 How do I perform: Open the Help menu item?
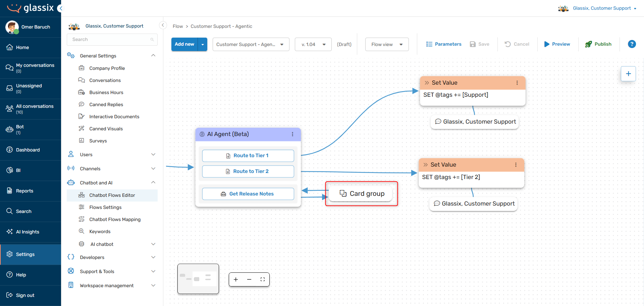[x=31, y=275]
